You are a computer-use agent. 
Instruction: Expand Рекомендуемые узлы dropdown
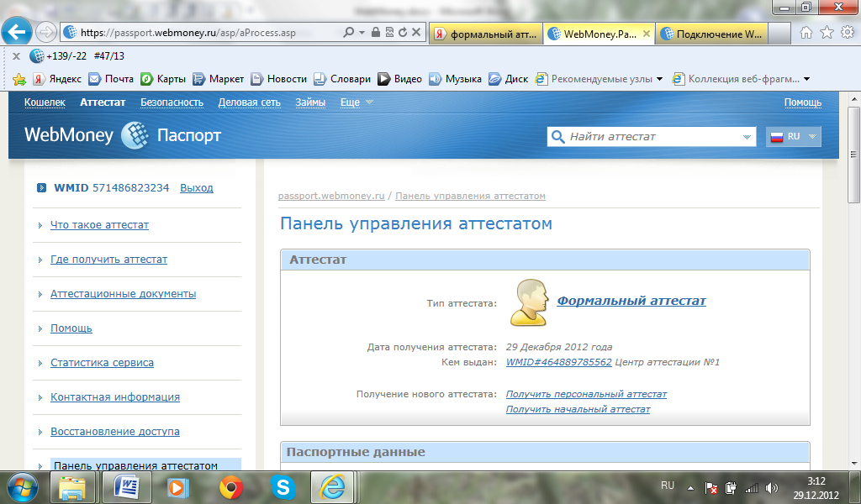pos(659,80)
